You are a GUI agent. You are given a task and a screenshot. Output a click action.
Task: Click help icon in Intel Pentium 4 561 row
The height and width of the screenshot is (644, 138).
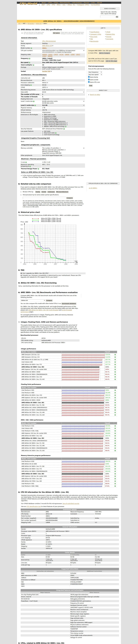pyautogui.click(x=115, y=390)
